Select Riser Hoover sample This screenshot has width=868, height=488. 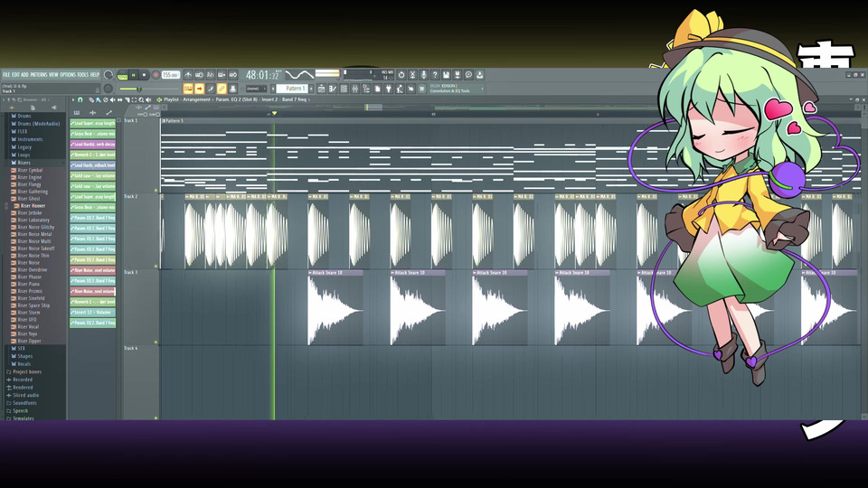click(33, 206)
